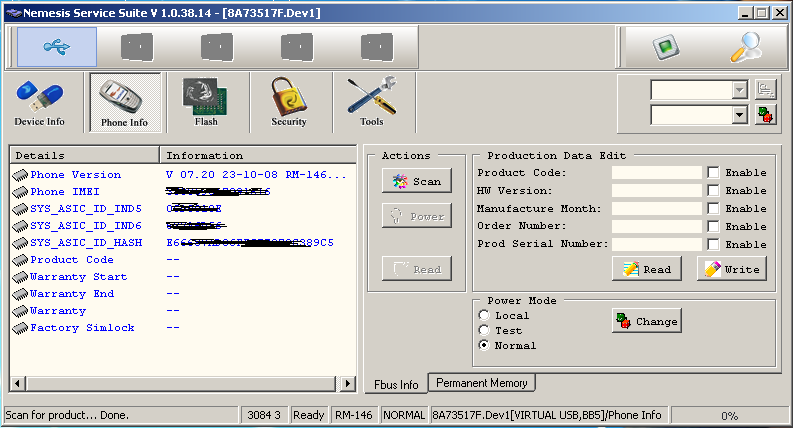Click the Write button
Screen dimensions: 793x428
point(732,269)
